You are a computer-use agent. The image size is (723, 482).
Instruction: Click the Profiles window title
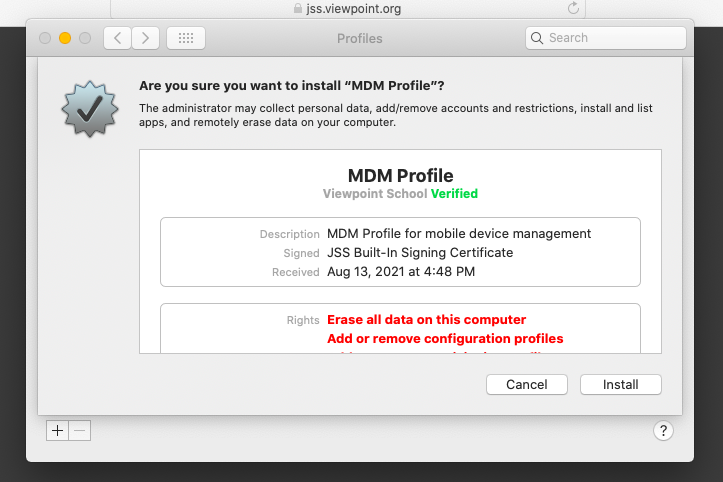pos(360,39)
